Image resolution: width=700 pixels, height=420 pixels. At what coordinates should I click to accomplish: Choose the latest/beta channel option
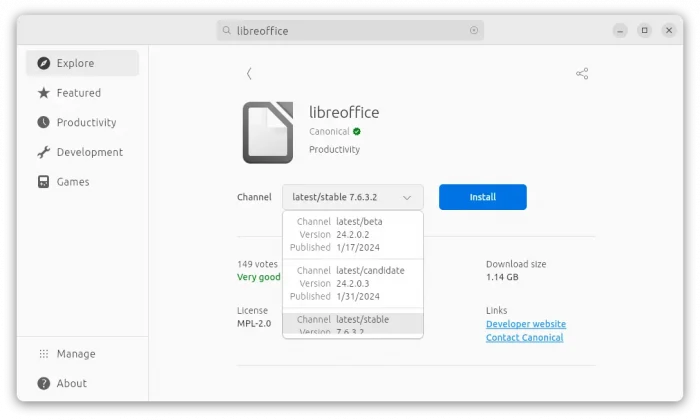click(352, 234)
